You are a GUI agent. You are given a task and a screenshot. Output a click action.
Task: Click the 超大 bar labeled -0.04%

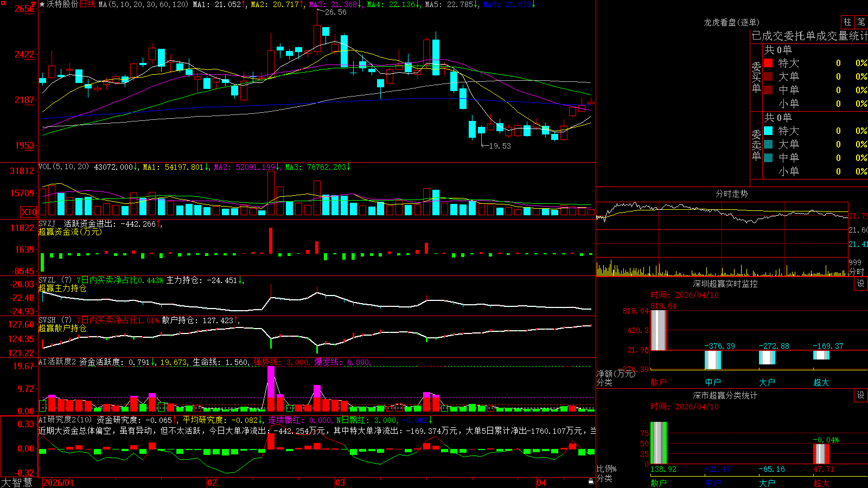pyautogui.click(x=821, y=454)
